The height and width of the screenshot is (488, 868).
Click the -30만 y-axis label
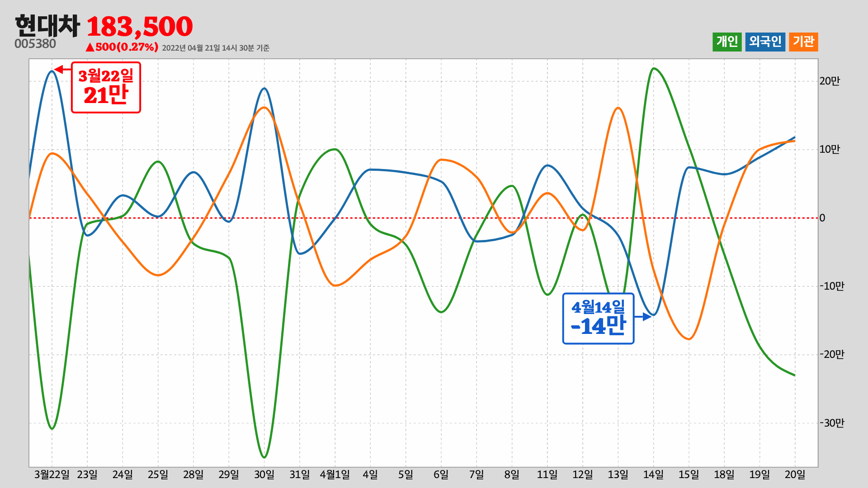click(x=832, y=423)
